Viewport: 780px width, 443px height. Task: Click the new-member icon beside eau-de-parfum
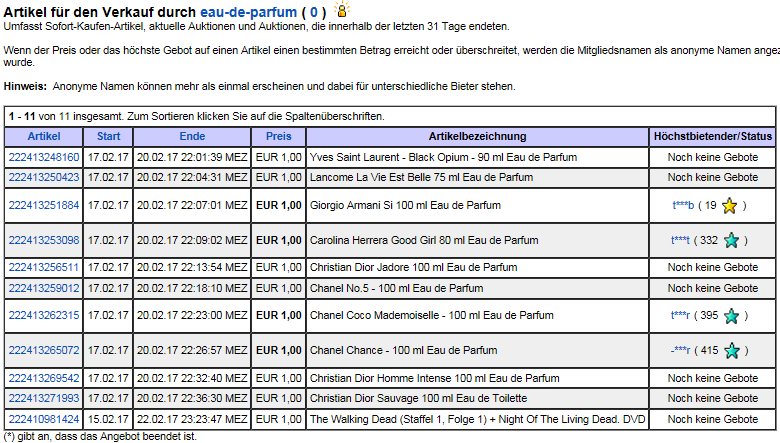341,9
